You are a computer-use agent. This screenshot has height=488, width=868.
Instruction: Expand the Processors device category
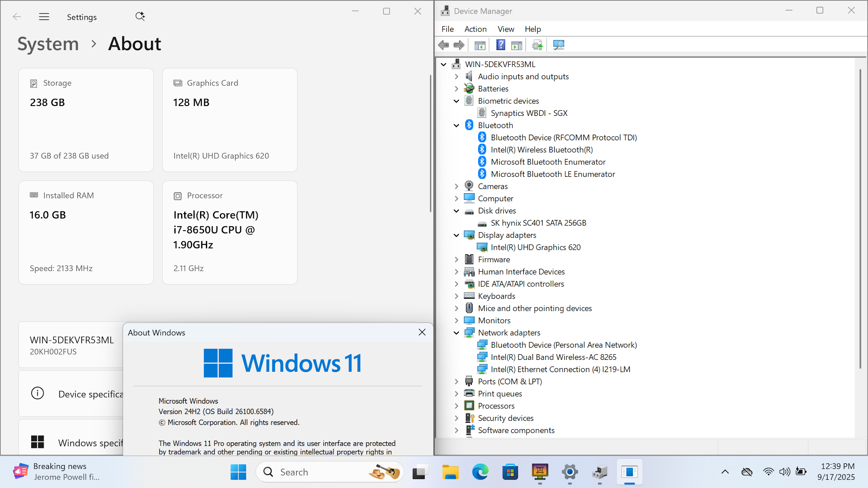456,406
